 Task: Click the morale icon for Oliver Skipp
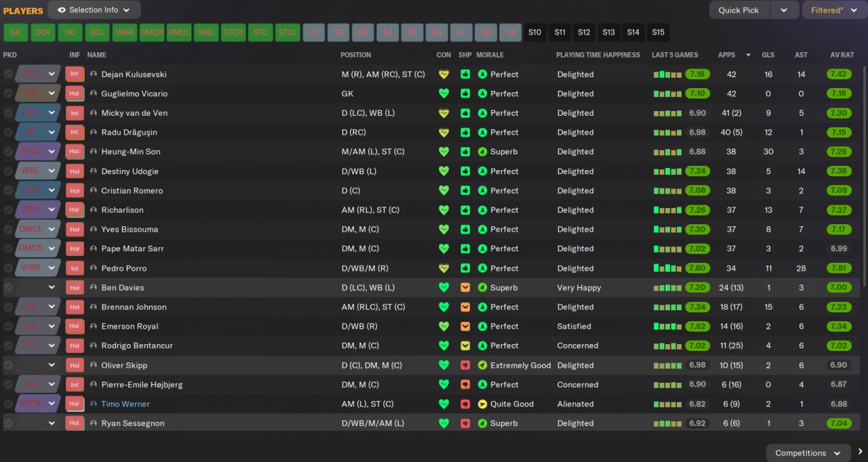tap(482, 365)
